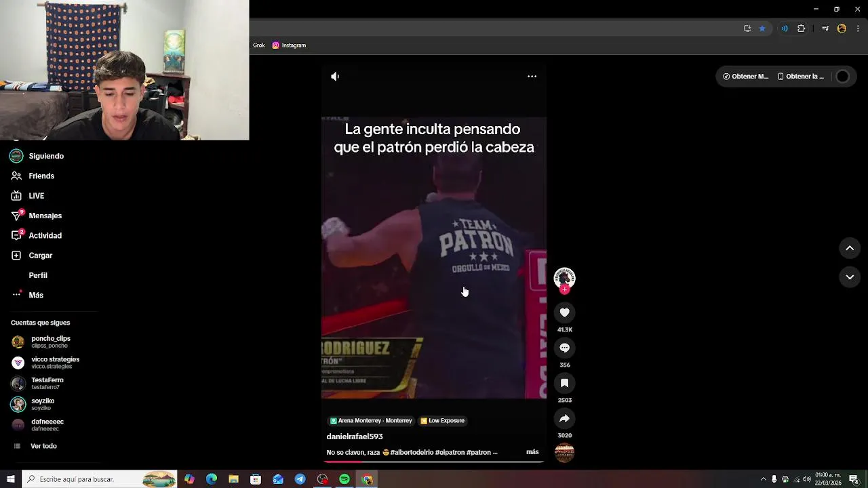Expand the Más menu
The width and height of the screenshot is (868, 488).
coord(28,296)
